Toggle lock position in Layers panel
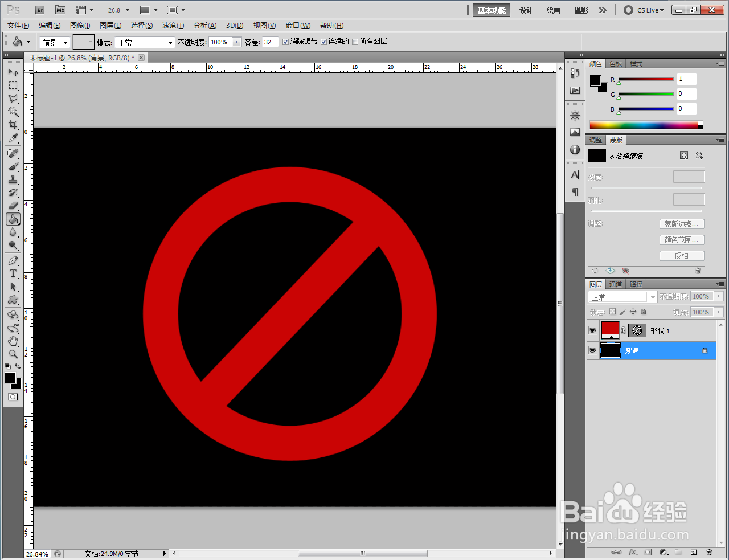The image size is (729, 560). click(x=633, y=312)
